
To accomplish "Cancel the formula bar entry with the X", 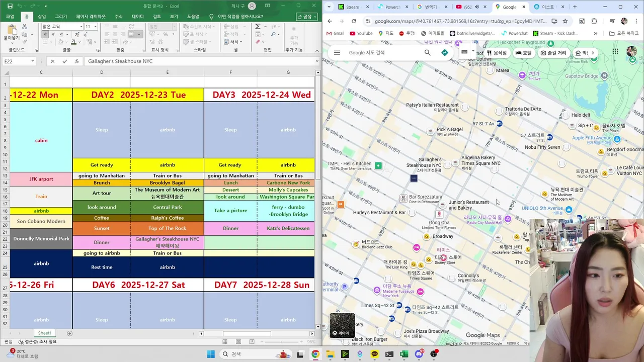I will [x=52, y=61].
